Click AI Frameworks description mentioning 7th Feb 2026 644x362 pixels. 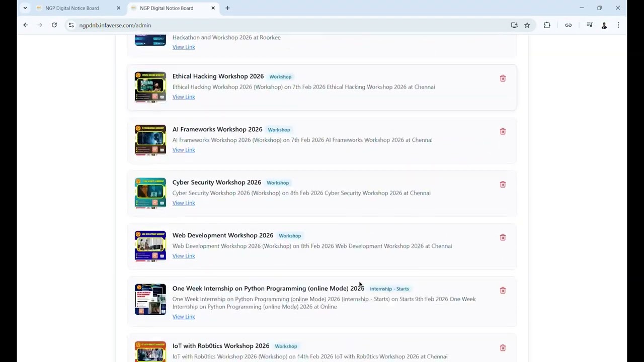(302, 140)
